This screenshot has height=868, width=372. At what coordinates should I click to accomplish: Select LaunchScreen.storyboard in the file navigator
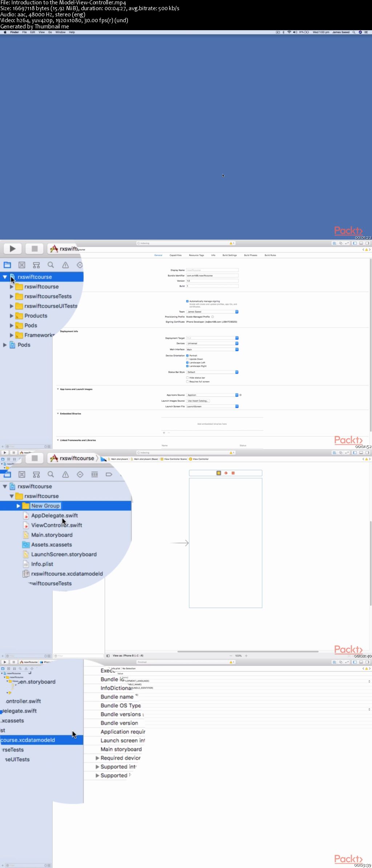[x=60, y=554]
